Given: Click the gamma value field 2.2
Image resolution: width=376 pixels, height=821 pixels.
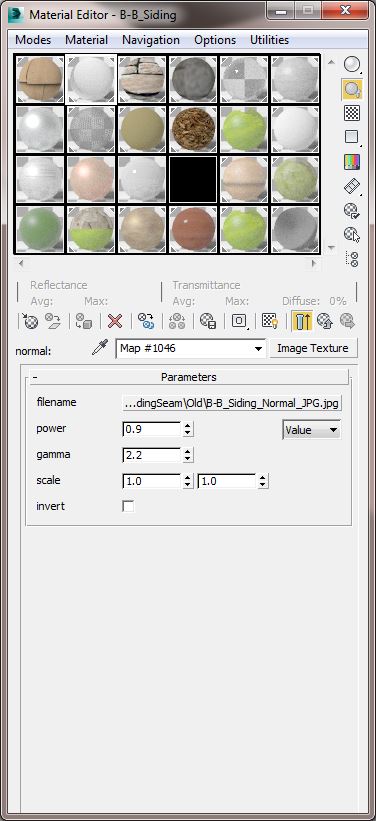Looking at the screenshot, I should (152, 455).
